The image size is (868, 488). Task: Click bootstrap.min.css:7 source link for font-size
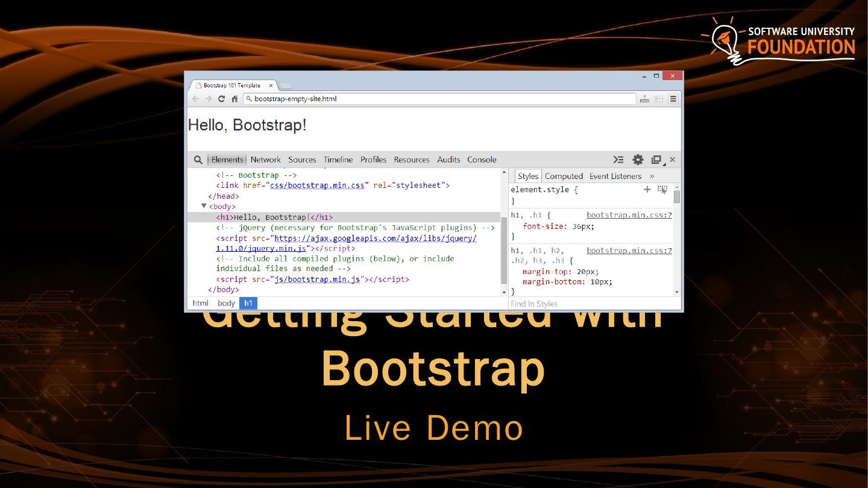point(629,215)
